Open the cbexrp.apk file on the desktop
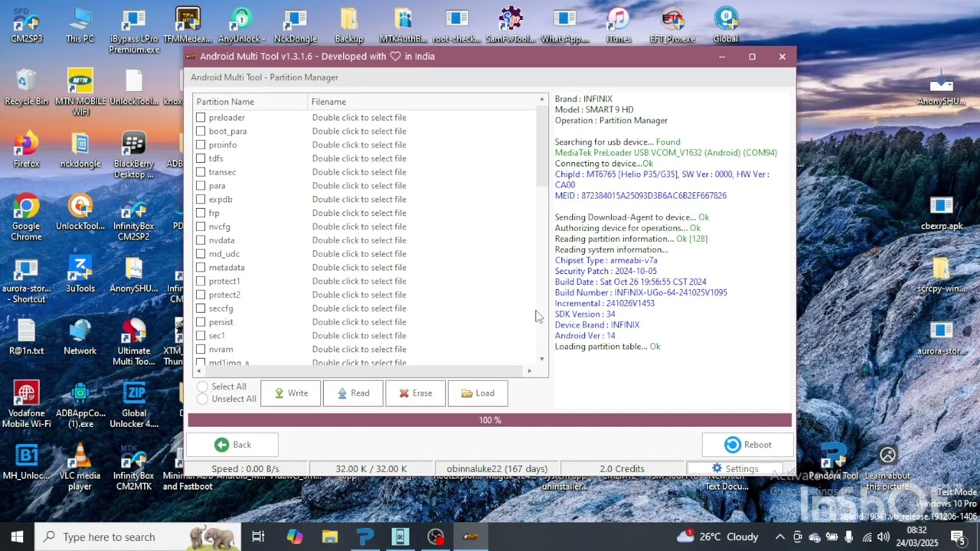 coord(941,213)
